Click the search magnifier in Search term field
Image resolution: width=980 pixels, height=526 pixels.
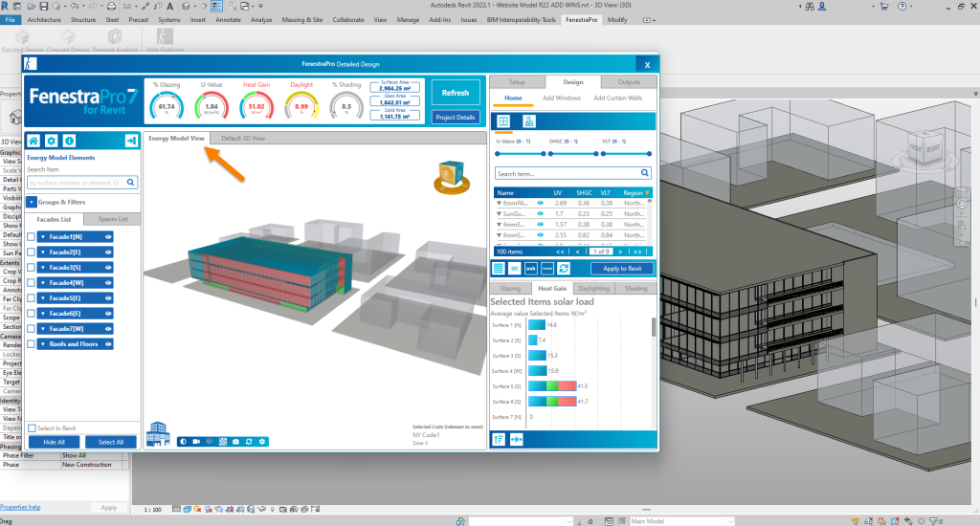(644, 173)
